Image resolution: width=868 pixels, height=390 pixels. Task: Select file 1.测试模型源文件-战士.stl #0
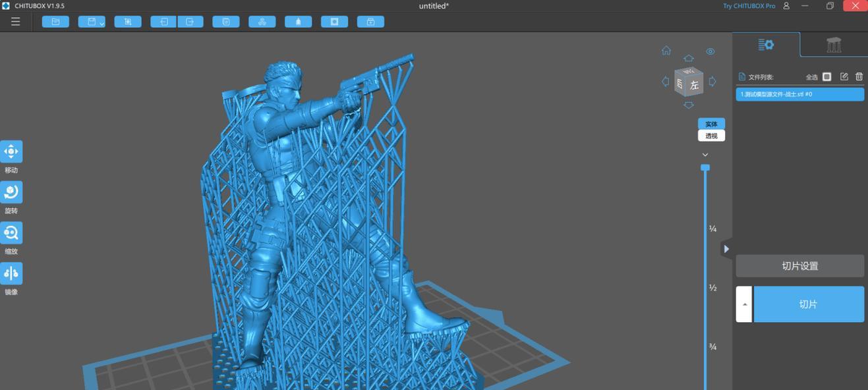800,94
